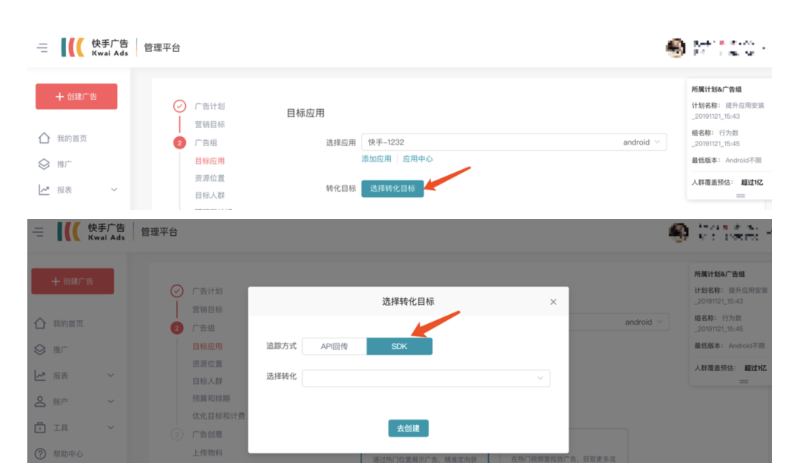Open the 添加应用 link
This screenshot has width=789, height=476.
pos(376,159)
